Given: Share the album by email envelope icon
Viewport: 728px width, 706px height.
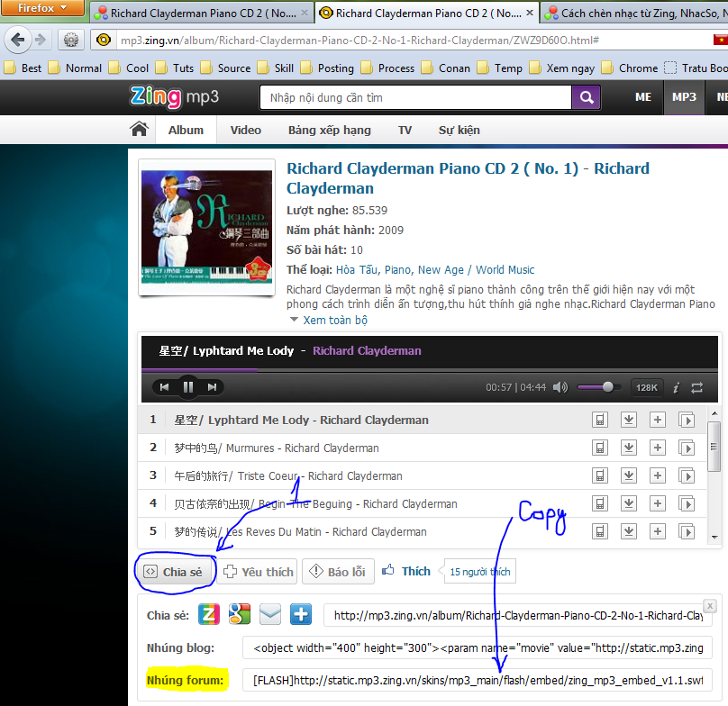Looking at the screenshot, I should [x=270, y=614].
